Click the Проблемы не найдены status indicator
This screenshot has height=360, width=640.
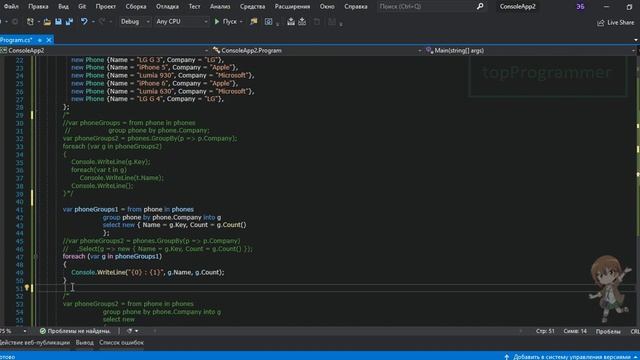tap(75, 331)
